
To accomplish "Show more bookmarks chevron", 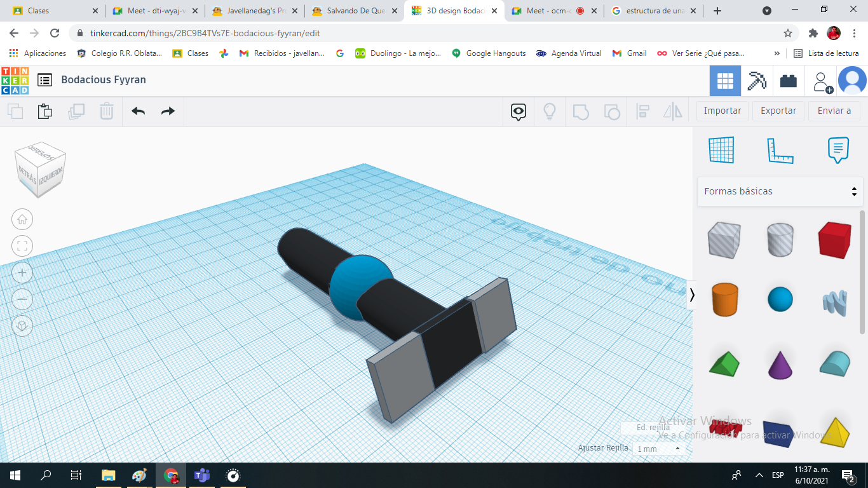I will click(x=776, y=53).
